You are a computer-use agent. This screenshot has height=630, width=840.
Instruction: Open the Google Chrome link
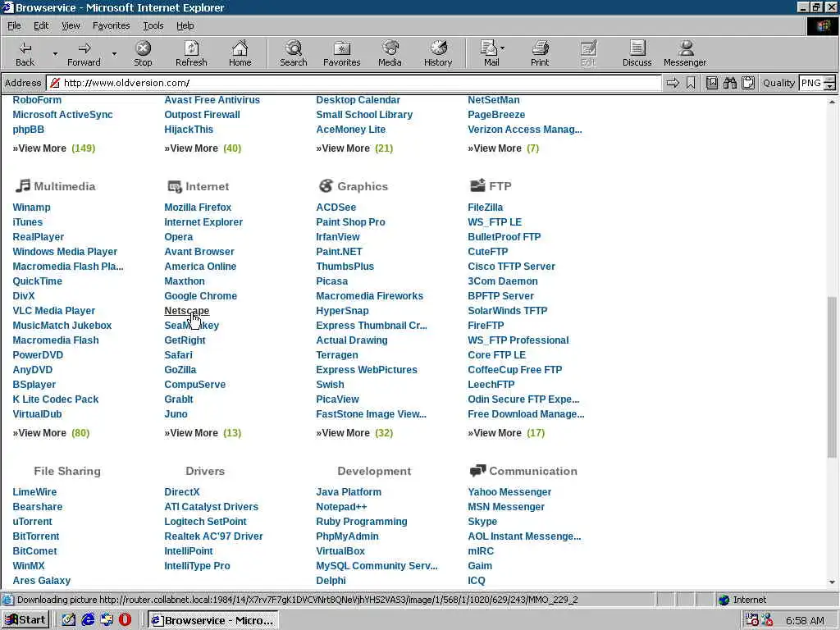click(200, 295)
